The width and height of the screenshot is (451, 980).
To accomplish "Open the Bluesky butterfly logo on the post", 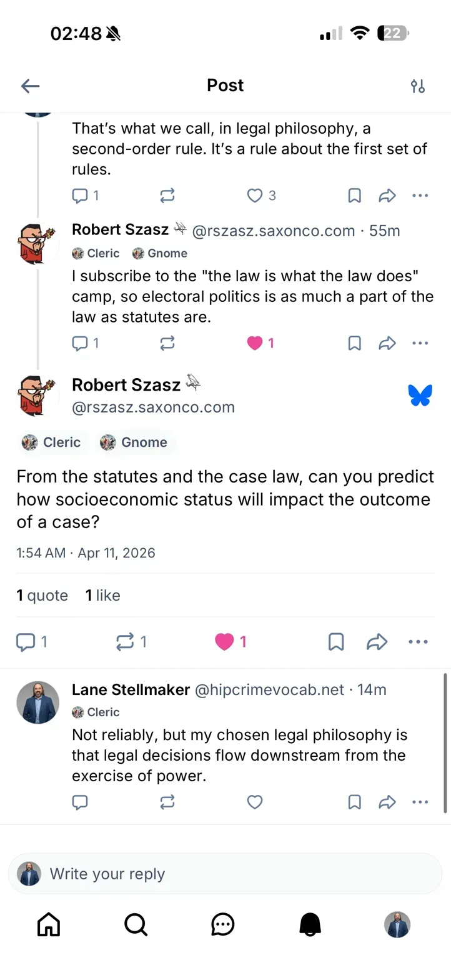I will [x=420, y=395].
